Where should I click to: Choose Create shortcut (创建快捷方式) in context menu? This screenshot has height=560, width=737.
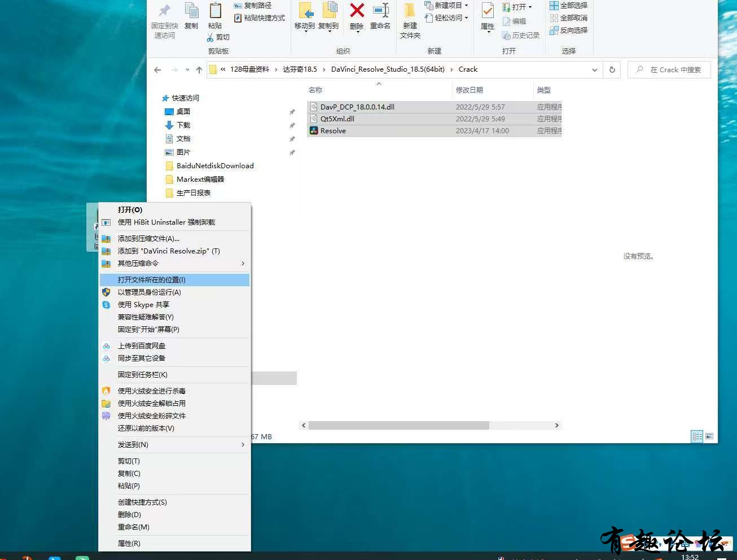174,502
